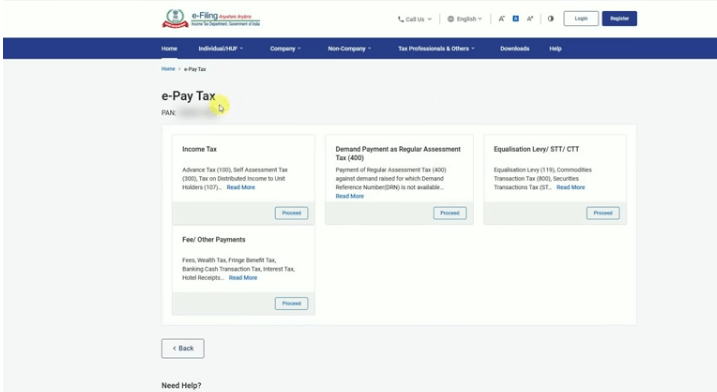Open the Downloads menu item
717x392 pixels.
pyautogui.click(x=514, y=48)
